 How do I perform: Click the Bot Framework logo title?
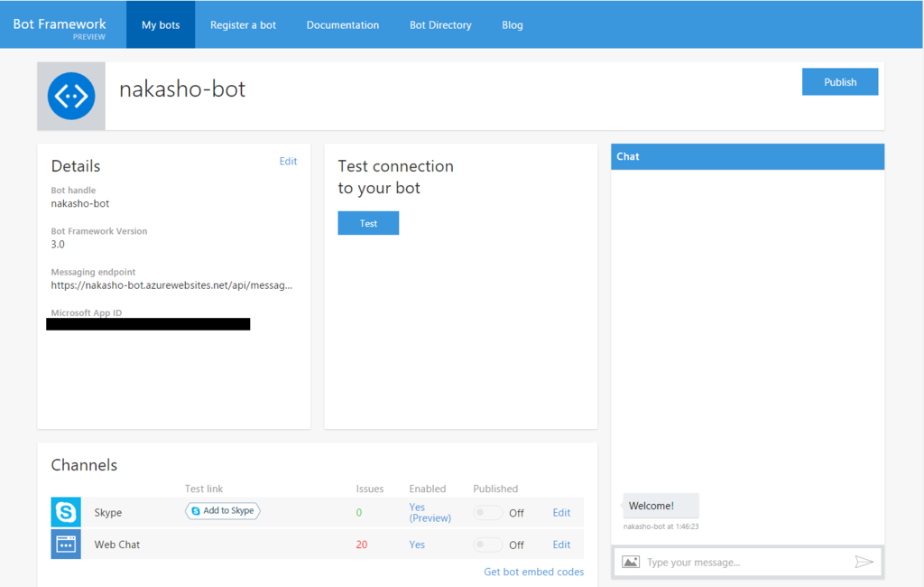(60, 24)
